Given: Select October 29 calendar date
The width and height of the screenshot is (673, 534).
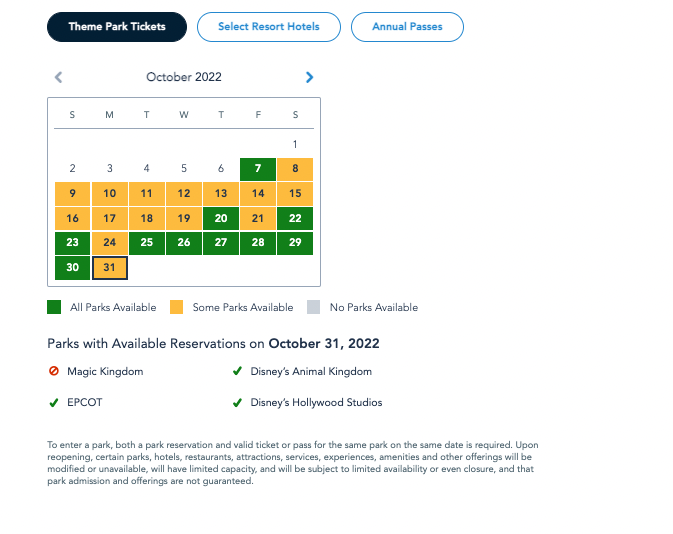Looking at the screenshot, I should click(295, 243).
